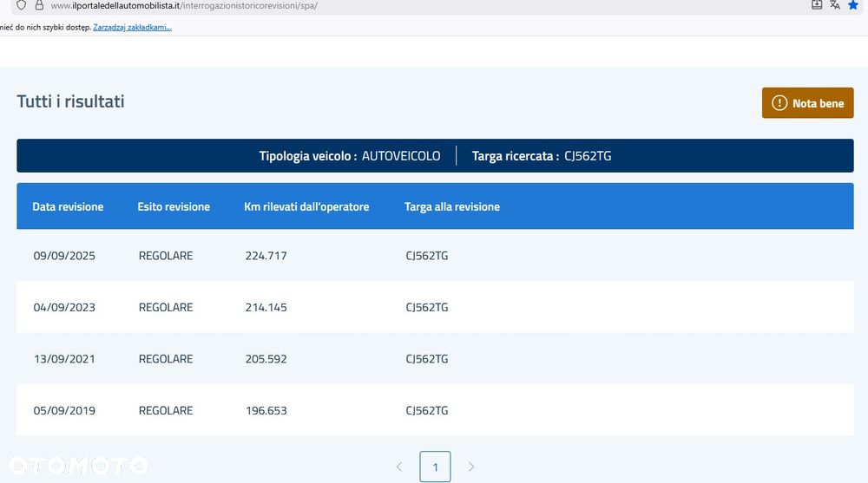The image size is (868, 483).
Task: Click the padlock site security icon
Action: tap(39, 5)
